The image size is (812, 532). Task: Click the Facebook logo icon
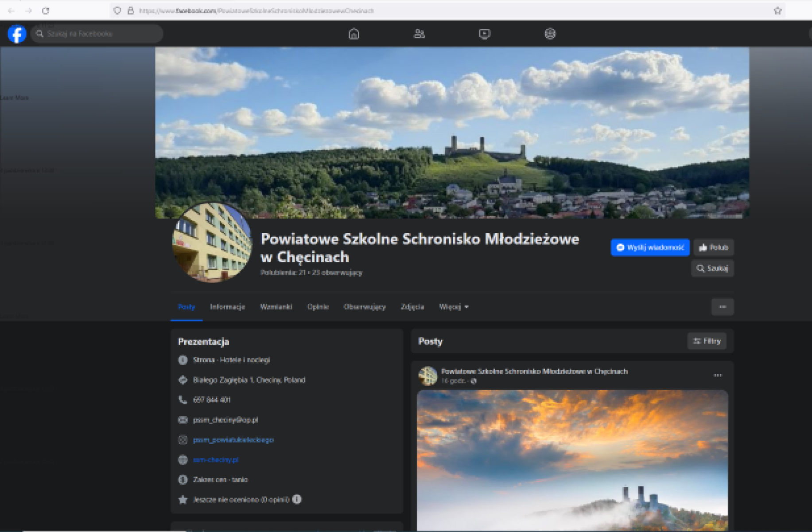click(x=17, y=34)
